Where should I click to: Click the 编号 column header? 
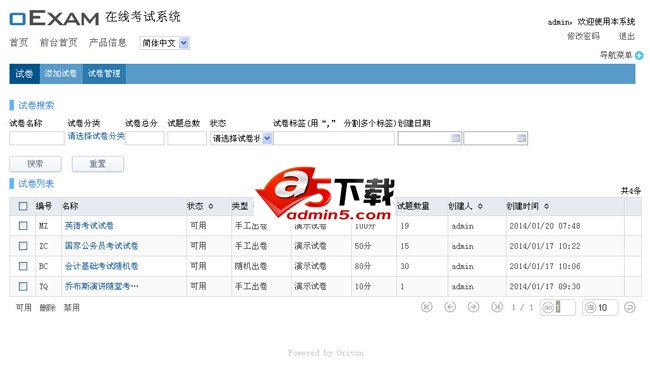point(44,206)
